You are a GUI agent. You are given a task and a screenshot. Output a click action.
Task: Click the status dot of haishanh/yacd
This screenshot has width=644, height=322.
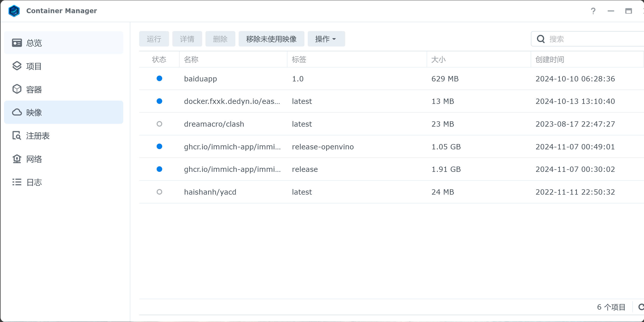[159, 192]
